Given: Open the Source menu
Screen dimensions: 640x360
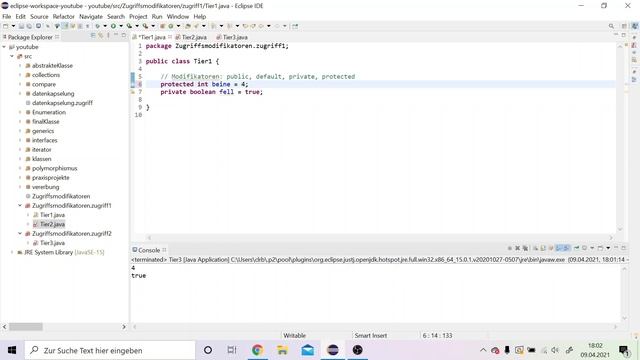Looking at the screenshot, I should coord(39,16).
